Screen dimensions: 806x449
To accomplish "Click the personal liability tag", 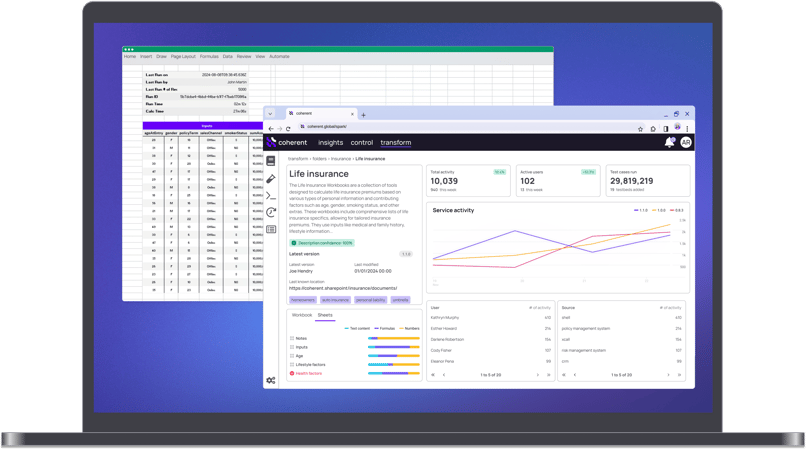I will (371, 300).
